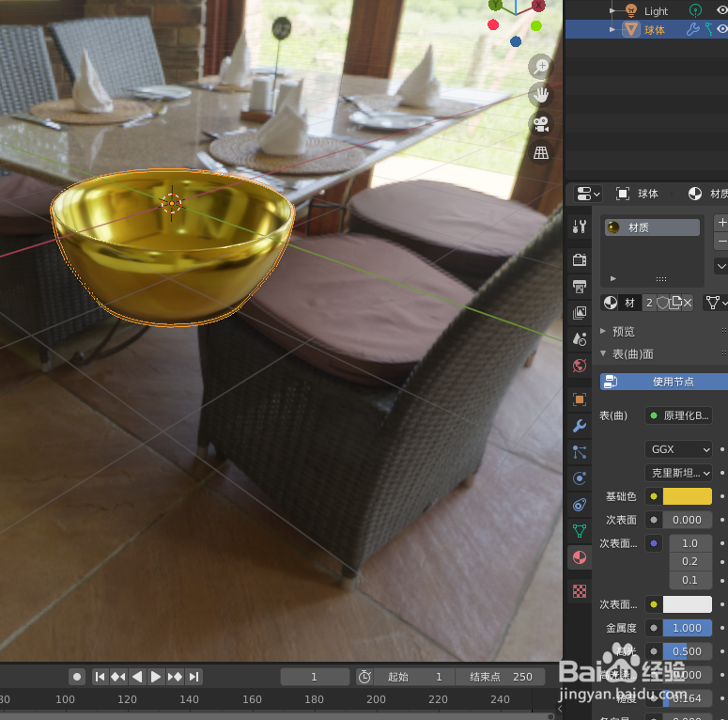Open the World properties tab with globe icon

580,366
